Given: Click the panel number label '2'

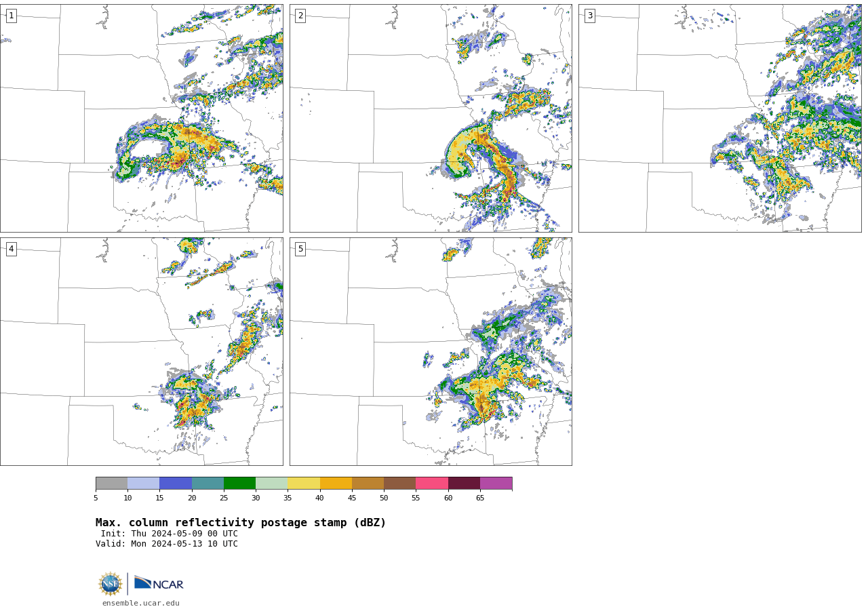Looking at the screenshot, I should (x=300, y=16).
